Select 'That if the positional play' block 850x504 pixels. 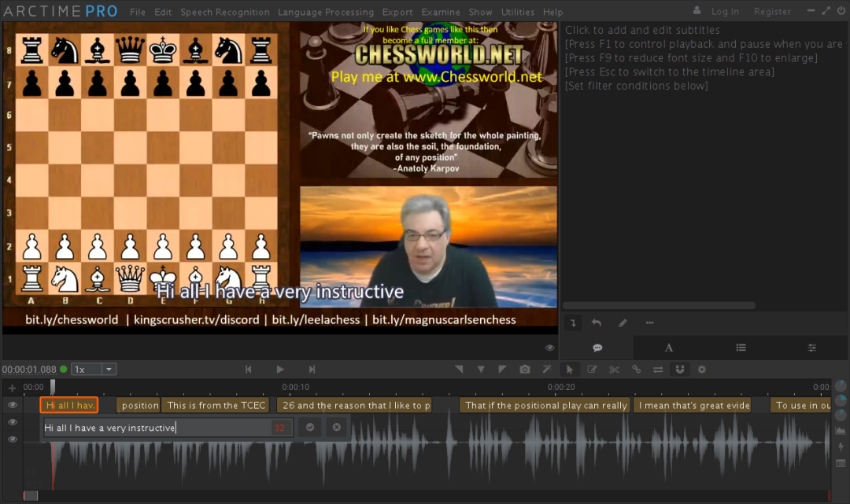tap(545, 405)
